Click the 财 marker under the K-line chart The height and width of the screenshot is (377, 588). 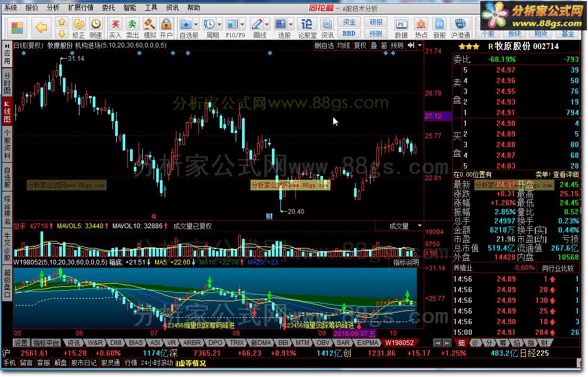pyautogui.click(x=269, y=216)
